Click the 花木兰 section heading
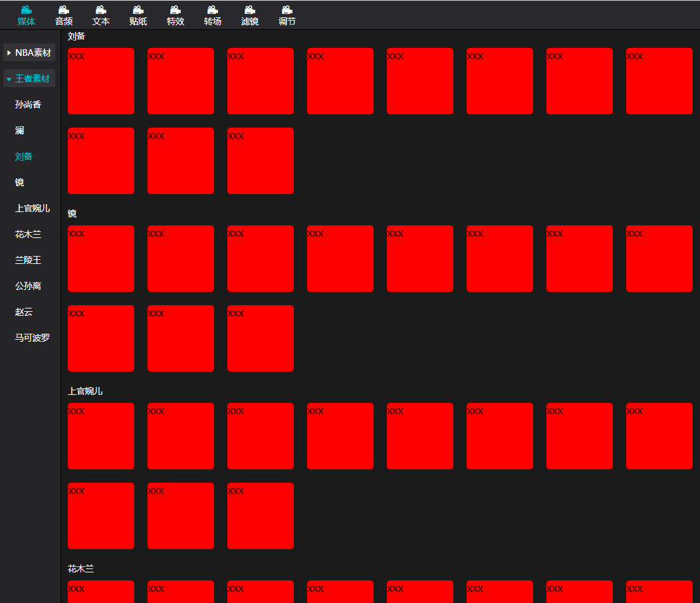 (81, 568)
